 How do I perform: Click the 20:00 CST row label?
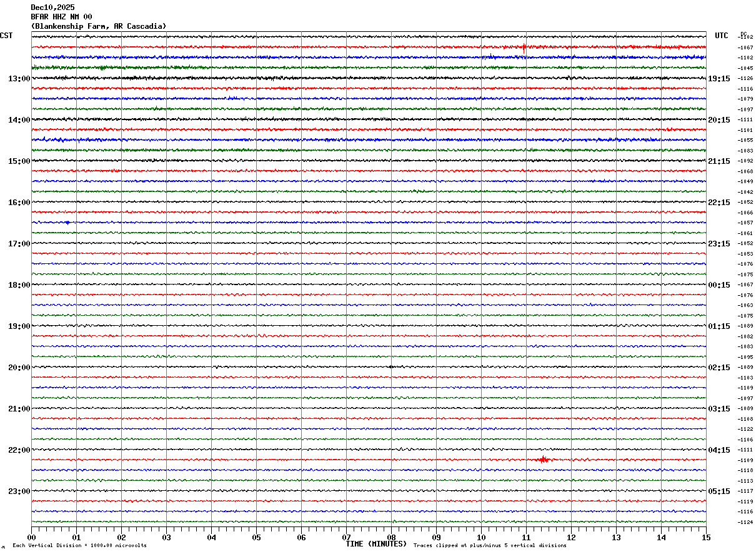click(19, 368)
